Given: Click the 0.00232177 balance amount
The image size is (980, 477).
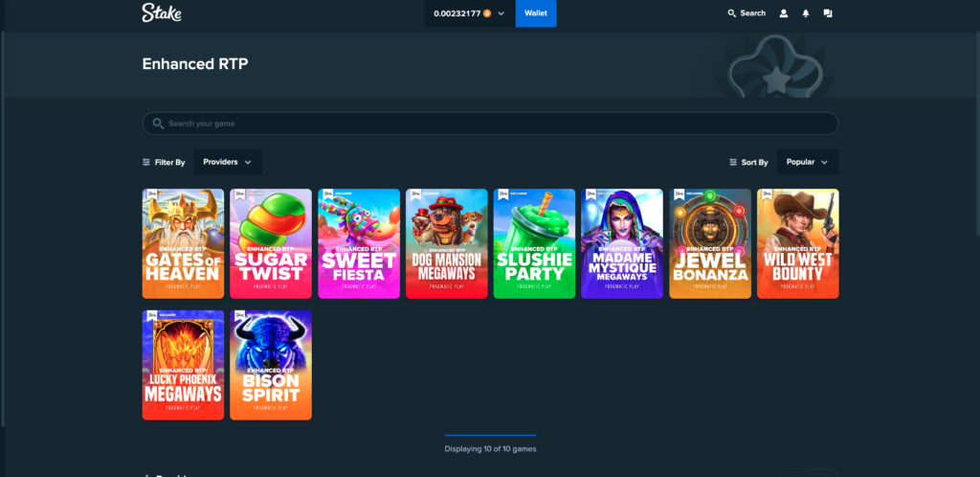Looking at the screenshot, I should point(457,13).
